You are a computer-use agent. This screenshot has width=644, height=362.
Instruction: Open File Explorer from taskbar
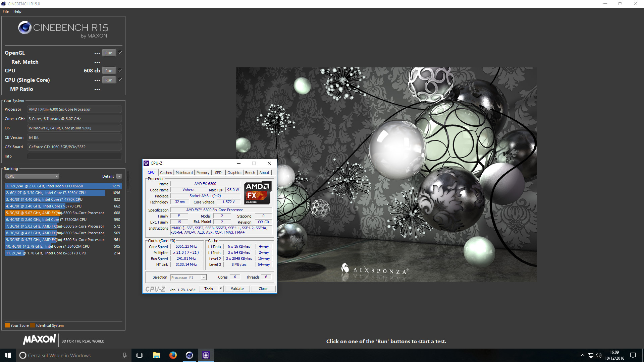coord(156,355)
